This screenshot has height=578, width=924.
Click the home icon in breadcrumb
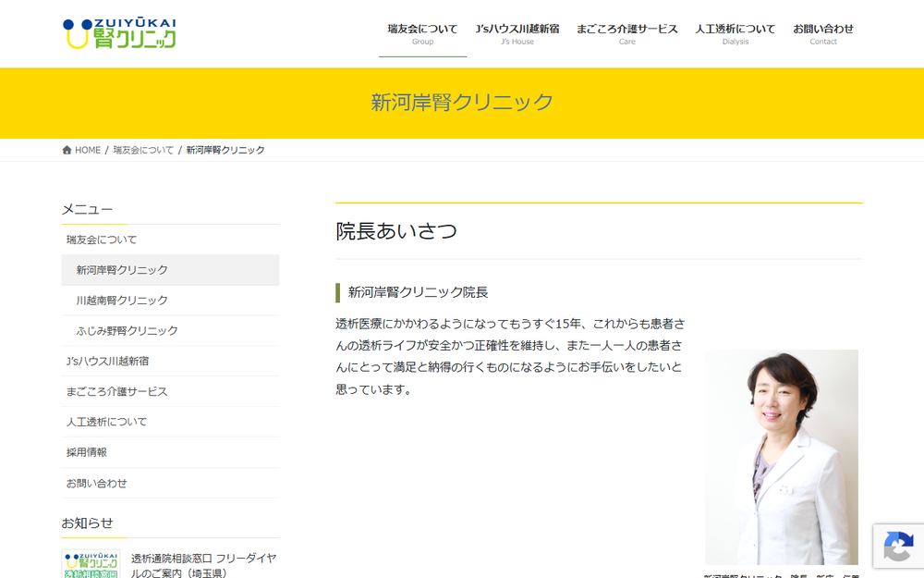pos(67,150)
